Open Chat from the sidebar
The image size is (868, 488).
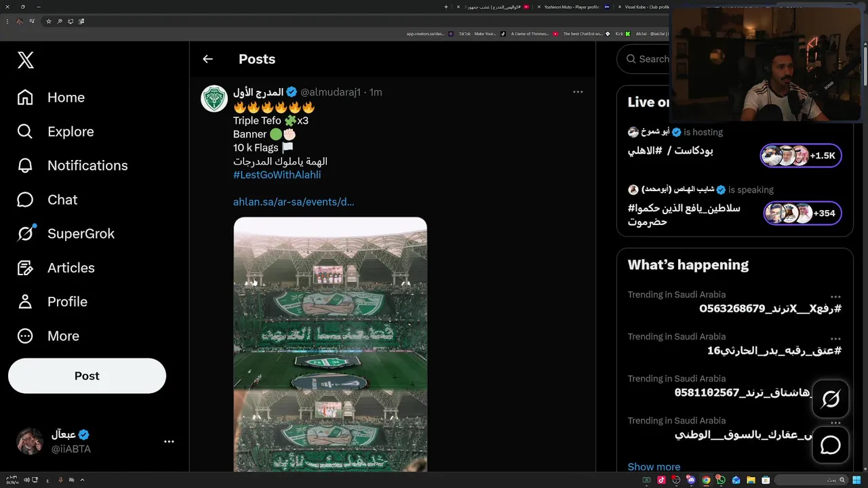tap(47, 199)
